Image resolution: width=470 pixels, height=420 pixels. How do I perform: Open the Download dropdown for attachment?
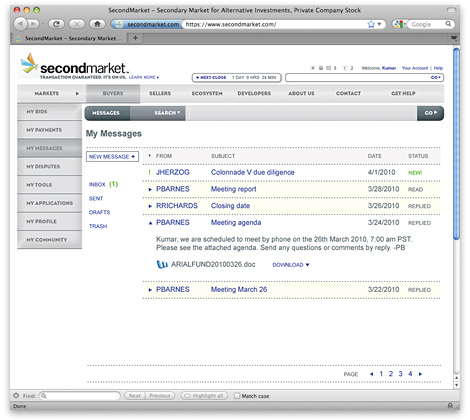pos(291,265)
